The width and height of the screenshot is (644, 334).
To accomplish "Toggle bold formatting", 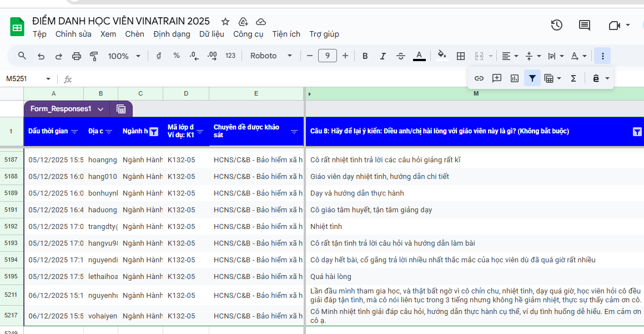I will [365, 56].
